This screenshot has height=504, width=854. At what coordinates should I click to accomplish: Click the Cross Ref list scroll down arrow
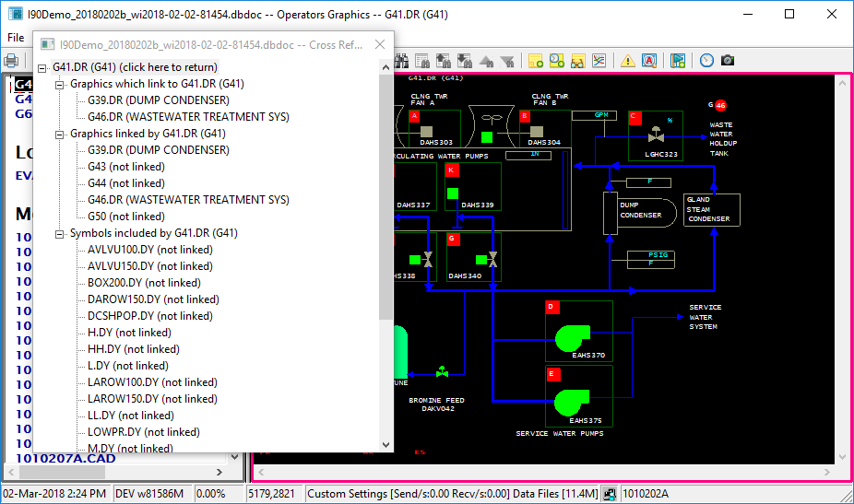pyautogui.click(x=385, y=445)
